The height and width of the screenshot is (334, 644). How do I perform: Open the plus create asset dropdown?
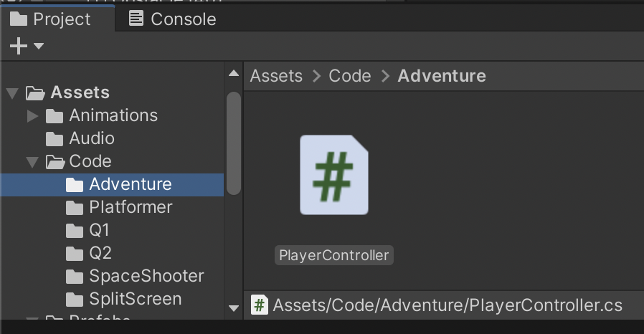click(26, 47)
